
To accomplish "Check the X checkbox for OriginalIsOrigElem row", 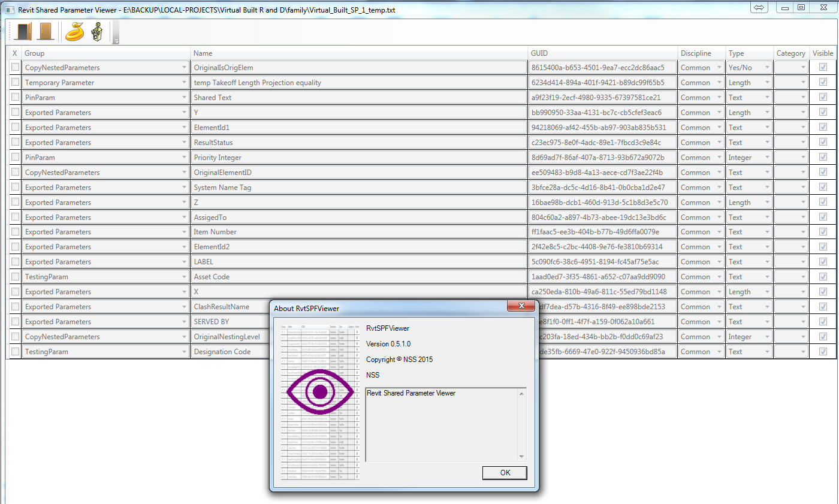I will (x=14, y=67).
